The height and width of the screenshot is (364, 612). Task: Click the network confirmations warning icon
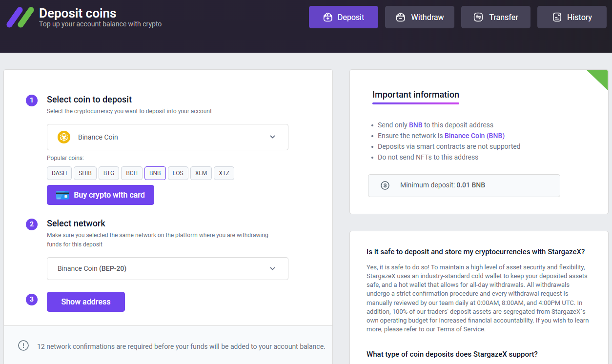point(23,345)
